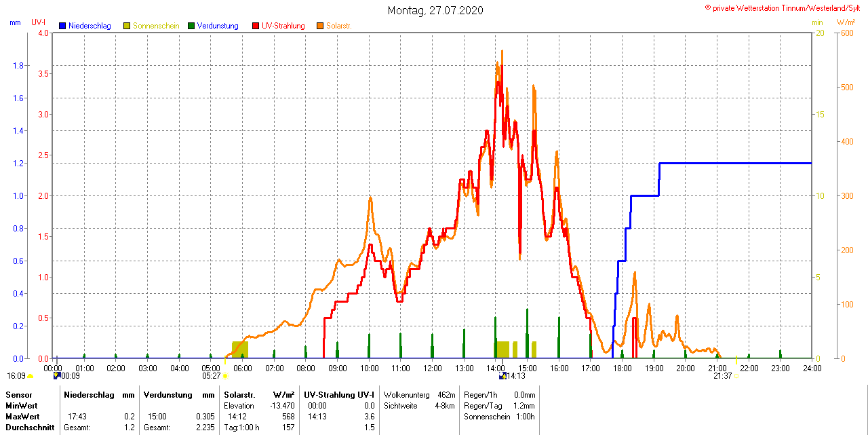Select the UV-Strahlung legend label
The width and height of the screenshot is (868, 435).
283,26
